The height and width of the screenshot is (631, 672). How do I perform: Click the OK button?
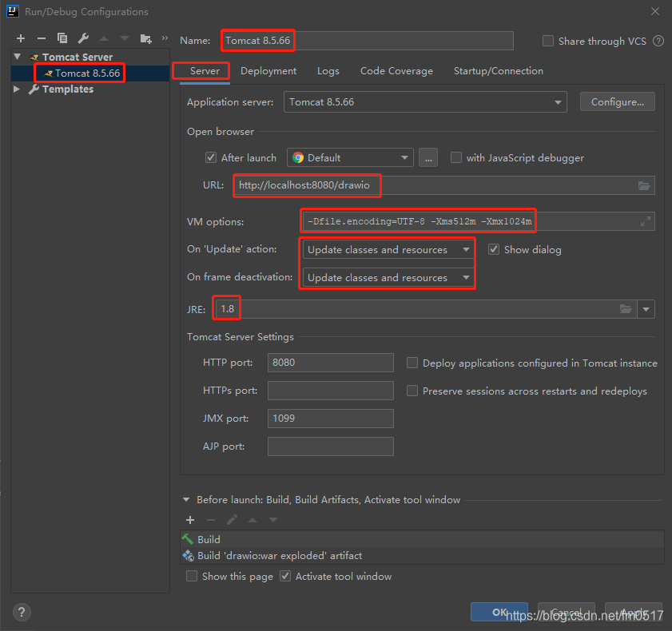click(499, 612)
